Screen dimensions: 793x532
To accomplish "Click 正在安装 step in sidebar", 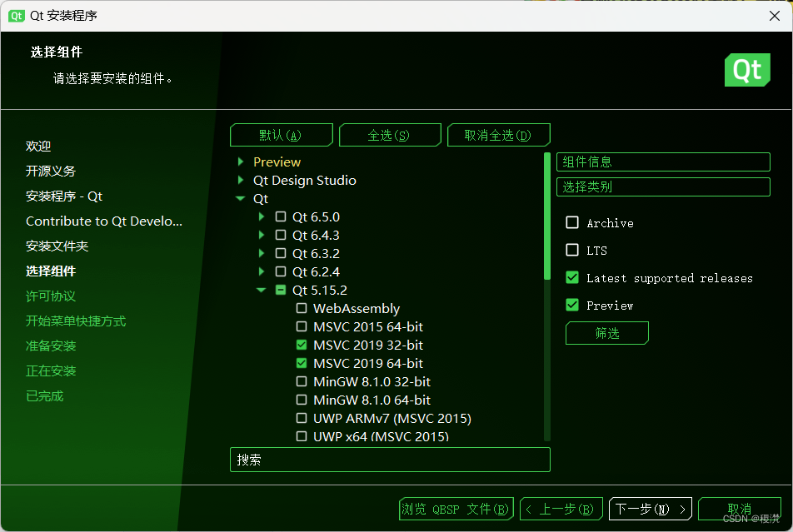I will (x=51, y=370).
